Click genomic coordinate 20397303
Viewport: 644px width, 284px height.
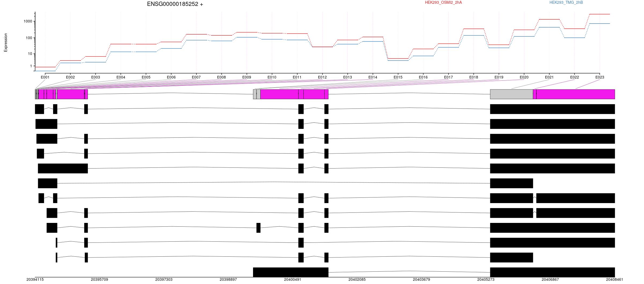coord(164,279)
